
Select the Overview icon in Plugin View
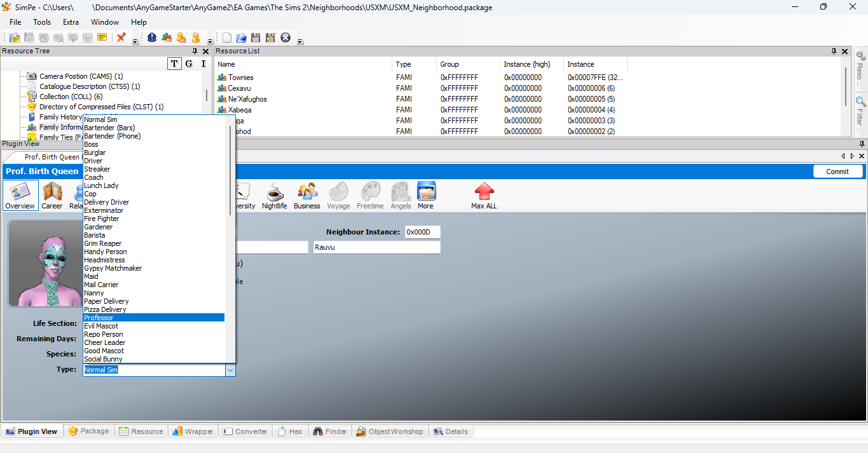tap(20, 195)
